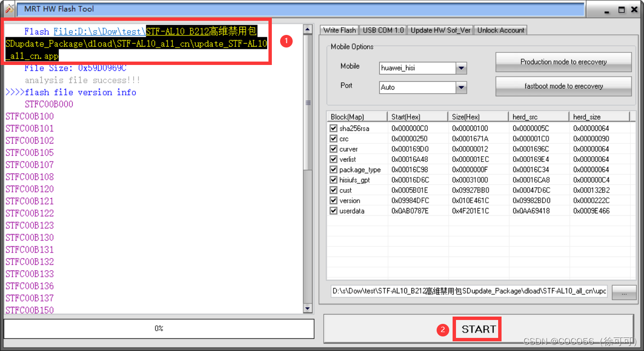Uncheck the verlist block checkbox
644x351 pixels.
[333, 159]
